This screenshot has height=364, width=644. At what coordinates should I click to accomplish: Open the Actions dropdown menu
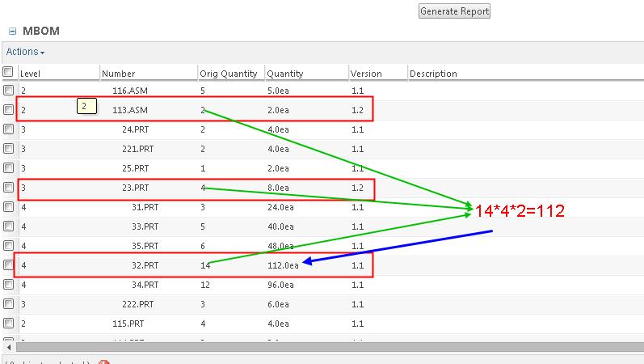25,52
